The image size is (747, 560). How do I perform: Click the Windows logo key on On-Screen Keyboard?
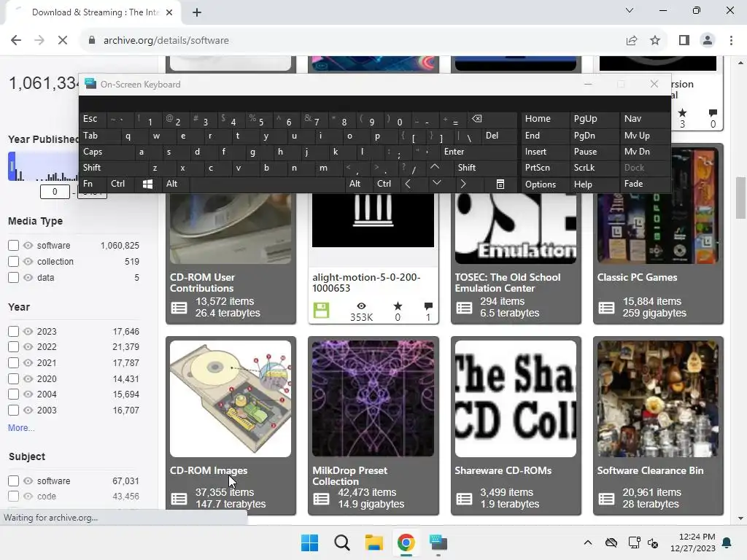(x=147, y=184)
